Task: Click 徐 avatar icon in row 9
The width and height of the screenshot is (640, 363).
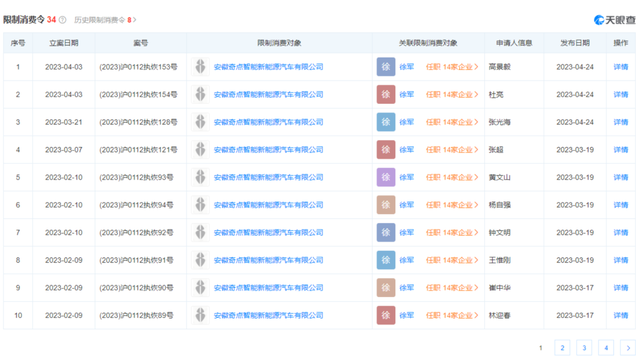Action: (x=386, y=287)
